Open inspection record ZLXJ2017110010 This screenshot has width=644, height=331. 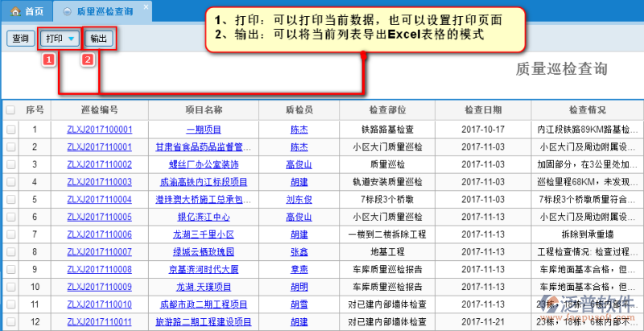click(99, 304)
